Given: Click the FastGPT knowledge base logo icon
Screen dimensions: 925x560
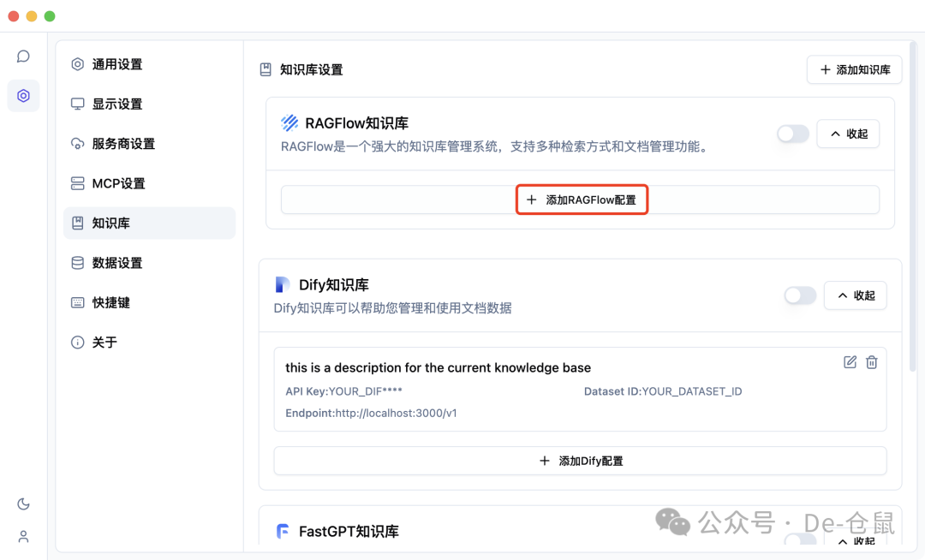Looking at the screenshot, I should 283,531.
